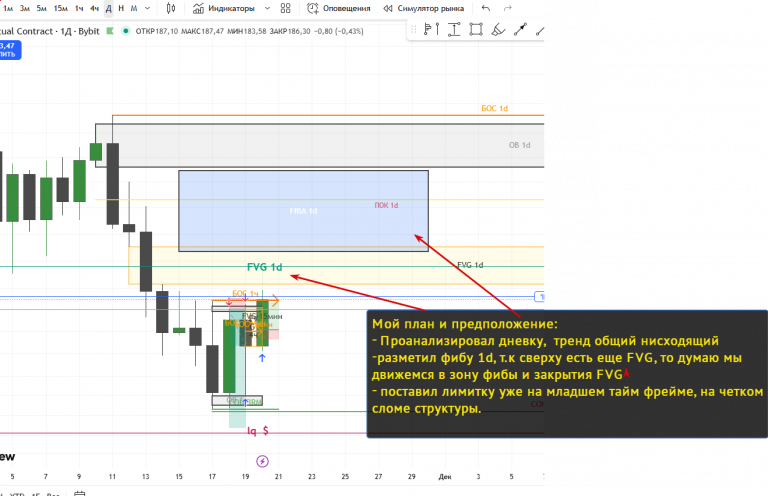Select the gray OB 1d zone label
768x496 pixels.
click(x=519, y=145)
